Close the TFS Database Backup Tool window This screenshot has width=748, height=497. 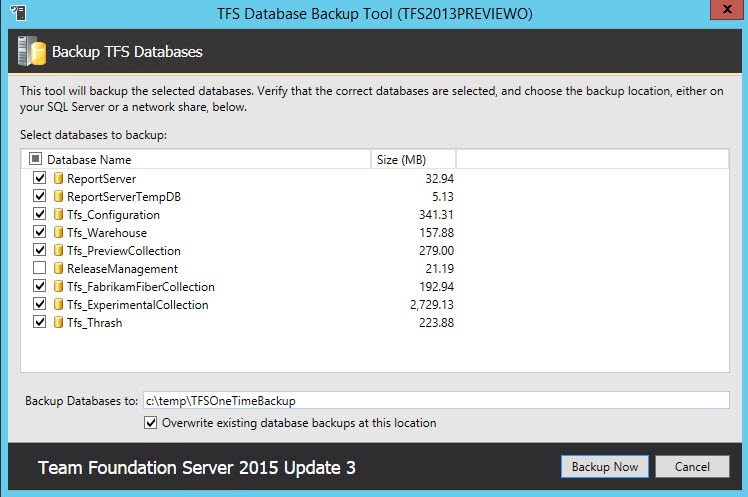click(727, 10)
